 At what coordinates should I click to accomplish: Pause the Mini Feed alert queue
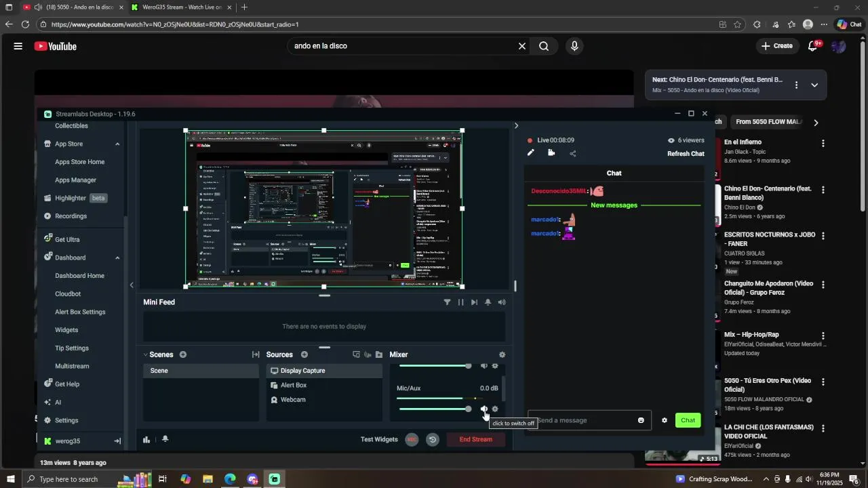[461, 302]
